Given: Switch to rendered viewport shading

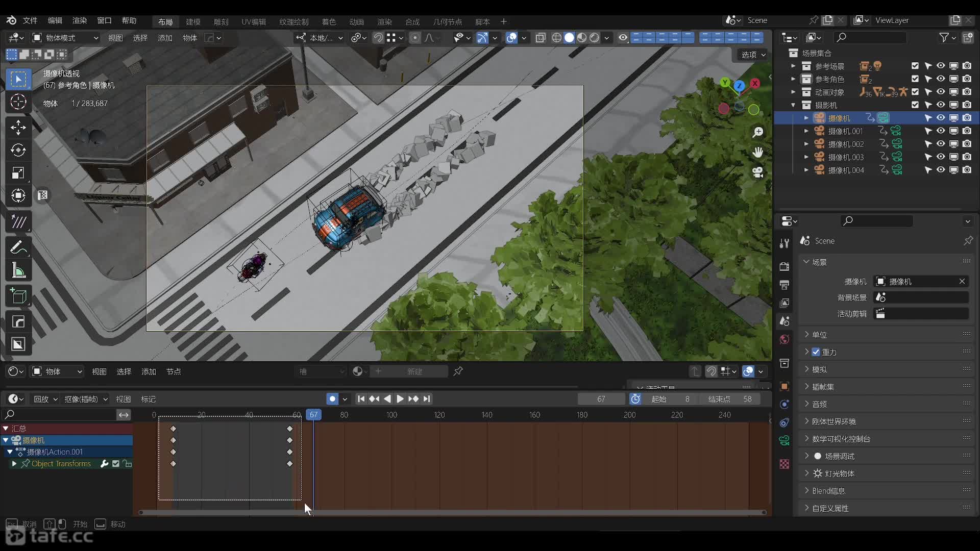Looking at the screenshot, I should 595,38.
